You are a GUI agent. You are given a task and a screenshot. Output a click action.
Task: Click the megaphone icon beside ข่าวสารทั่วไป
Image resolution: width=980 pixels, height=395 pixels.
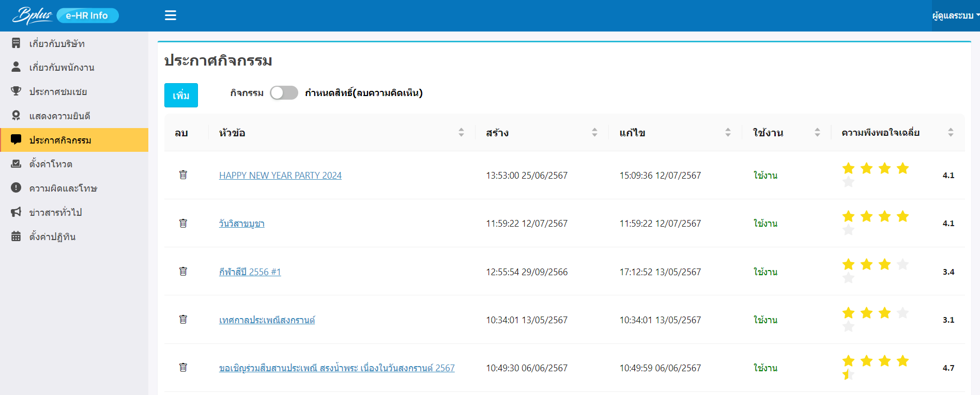click(16, 212)
